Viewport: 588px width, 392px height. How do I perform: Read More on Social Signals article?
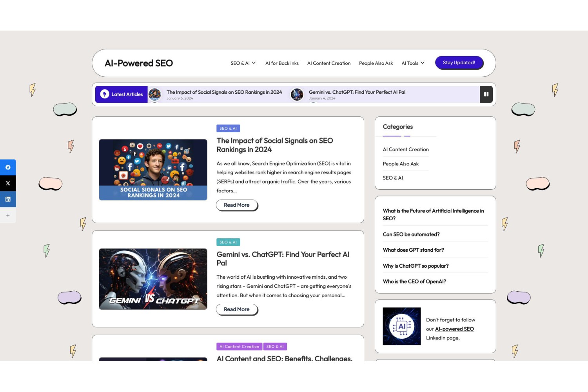(x=237, y=205)
